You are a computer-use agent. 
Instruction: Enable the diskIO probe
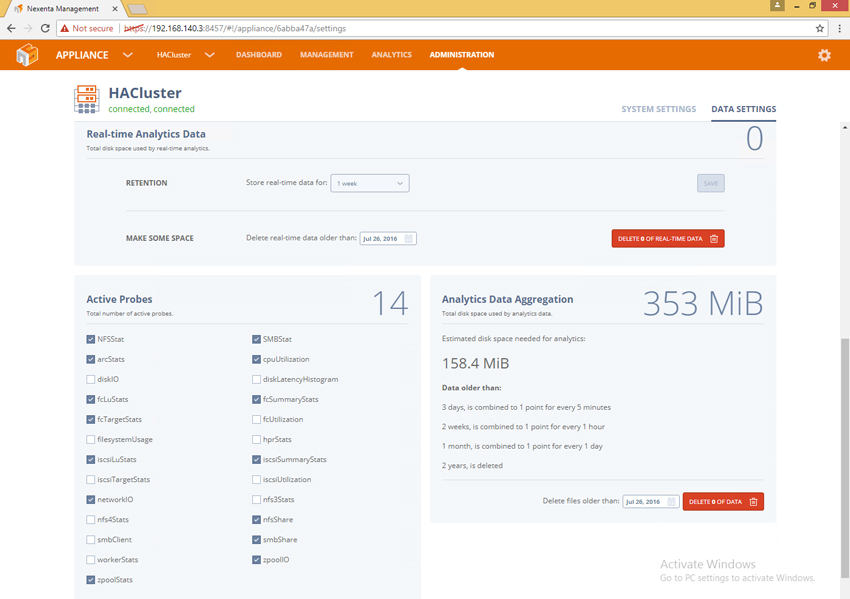point(91,379)
